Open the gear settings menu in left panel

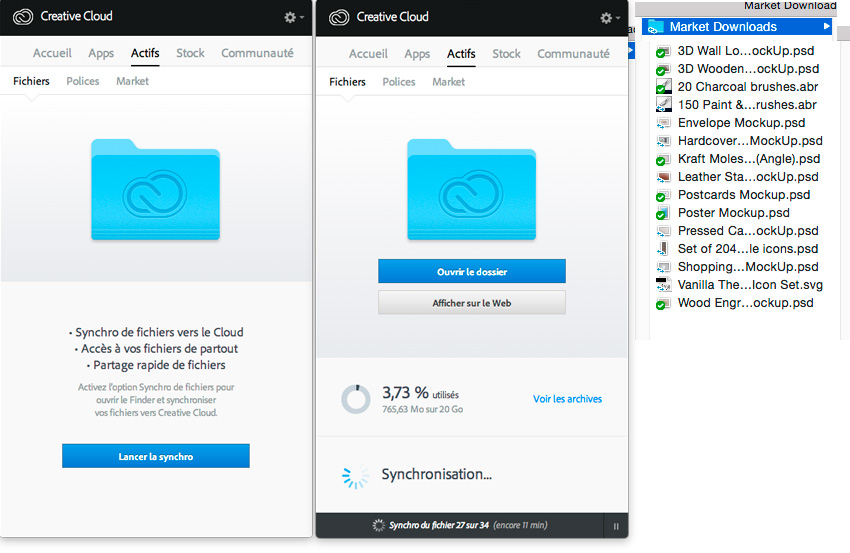[293, 17]
